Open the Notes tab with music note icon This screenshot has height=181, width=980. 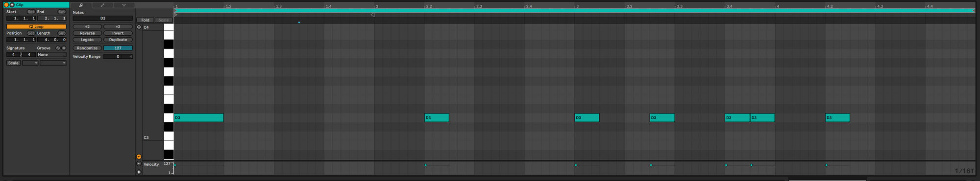pyautogui.click(x=81, y=5)
